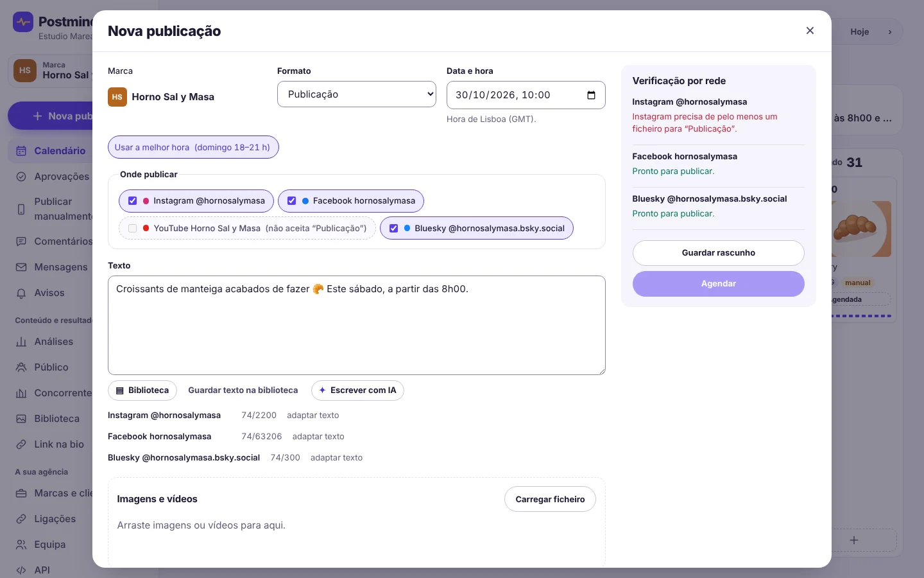This screenshot has height=578, width=924.
Task: Click the Data e hora input field
Action: 526,95
